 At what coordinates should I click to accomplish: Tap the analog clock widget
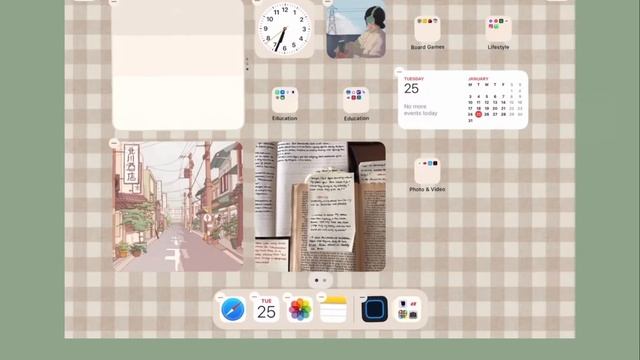click(x=284, y=29)
